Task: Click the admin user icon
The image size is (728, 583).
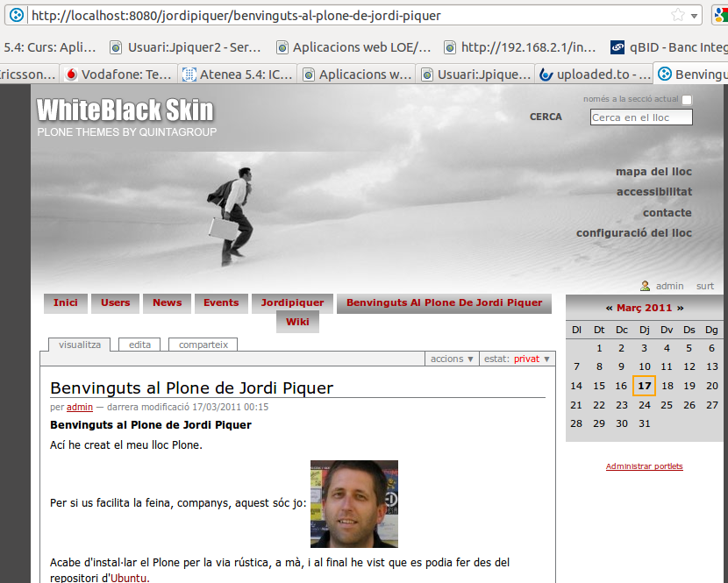Action: (645, 286)
